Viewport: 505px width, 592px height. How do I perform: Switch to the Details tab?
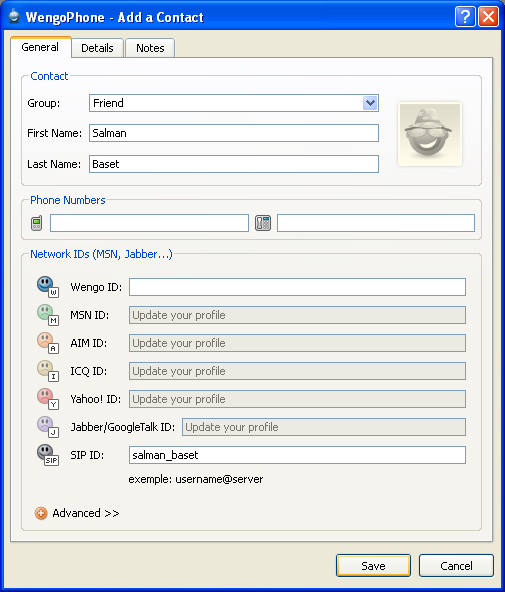(97, 48)
